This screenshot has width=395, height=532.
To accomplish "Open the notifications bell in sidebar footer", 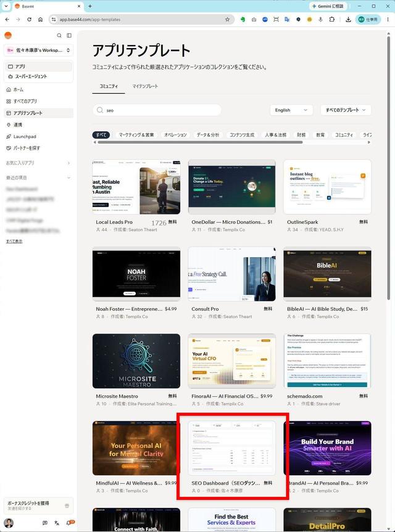I will 69,523.
